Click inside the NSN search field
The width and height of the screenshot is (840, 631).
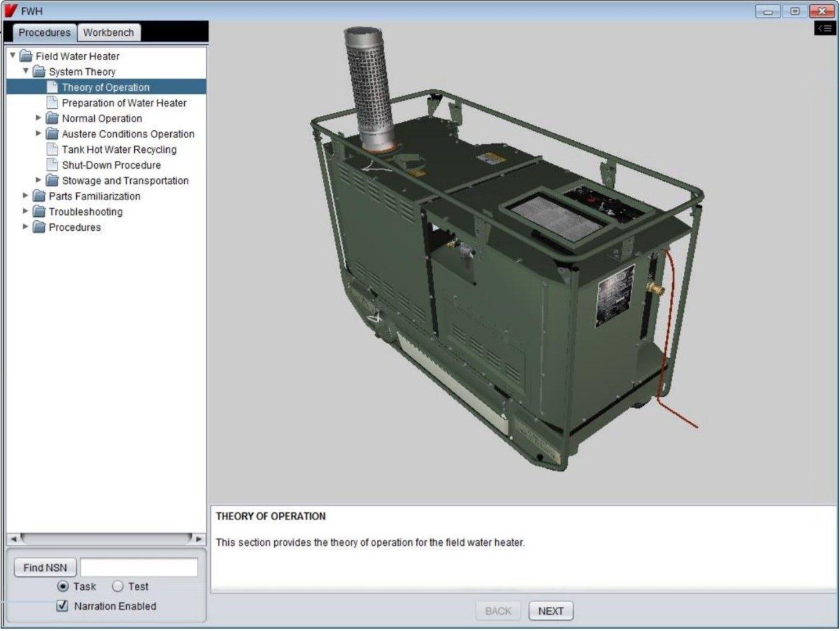(138, 567)
